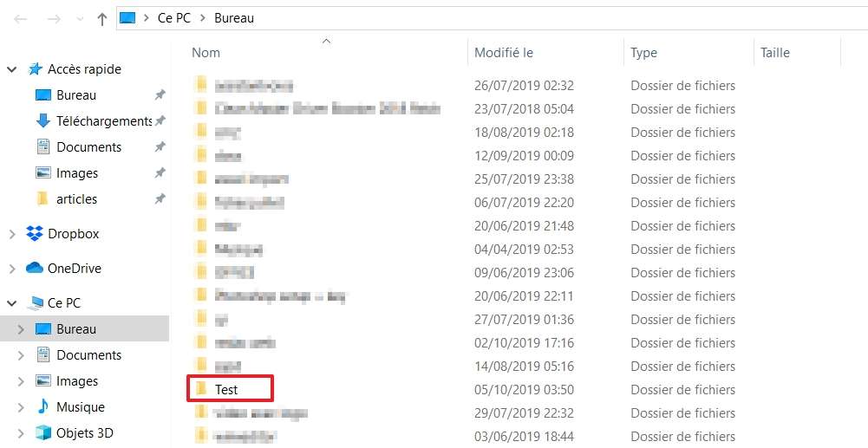The image size is (868, 448).
Task: Click date 03/06/2019 18:44
Action: point(524,437)
